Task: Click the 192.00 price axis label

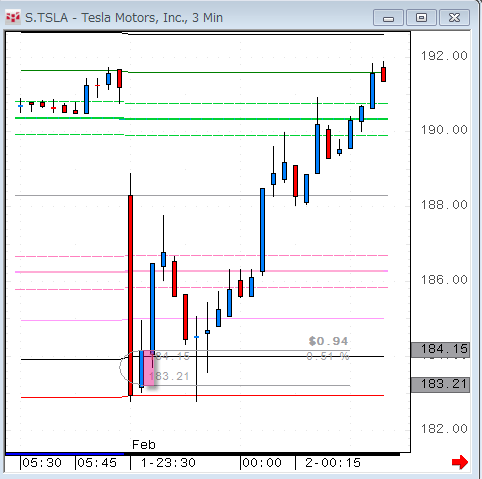Action: pyautogui.click(x=444, y=56)
